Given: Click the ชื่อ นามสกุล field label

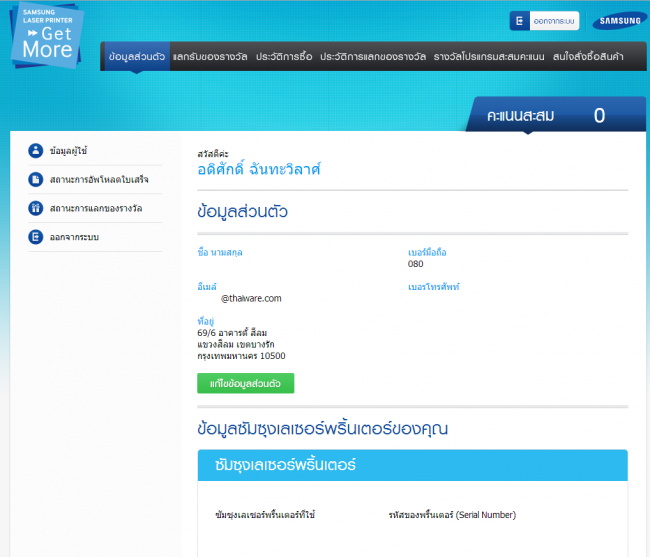Looking at the screenshot, I should coord(220,252).
